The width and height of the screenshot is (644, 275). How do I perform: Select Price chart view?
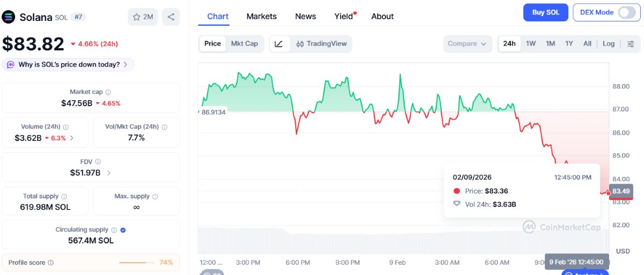tap(213, 44)
